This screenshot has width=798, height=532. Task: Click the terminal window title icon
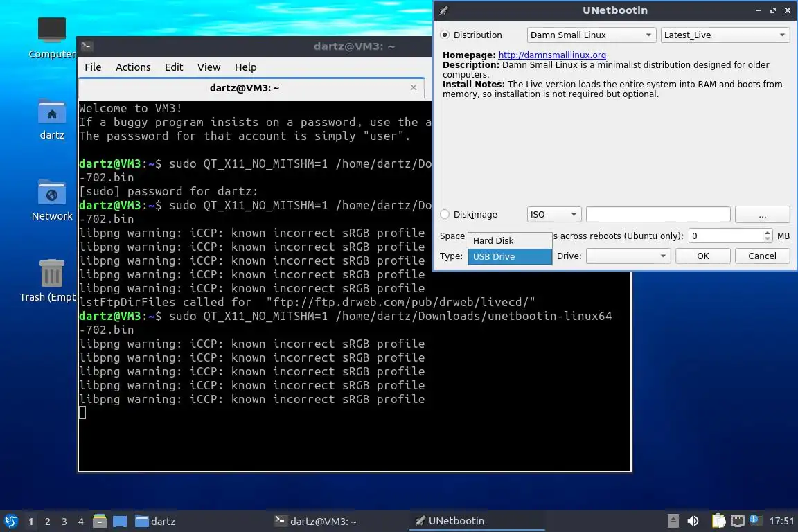87,46
